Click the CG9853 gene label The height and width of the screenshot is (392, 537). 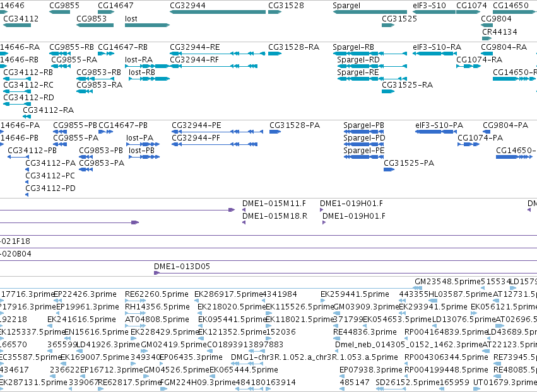(91, 18)
